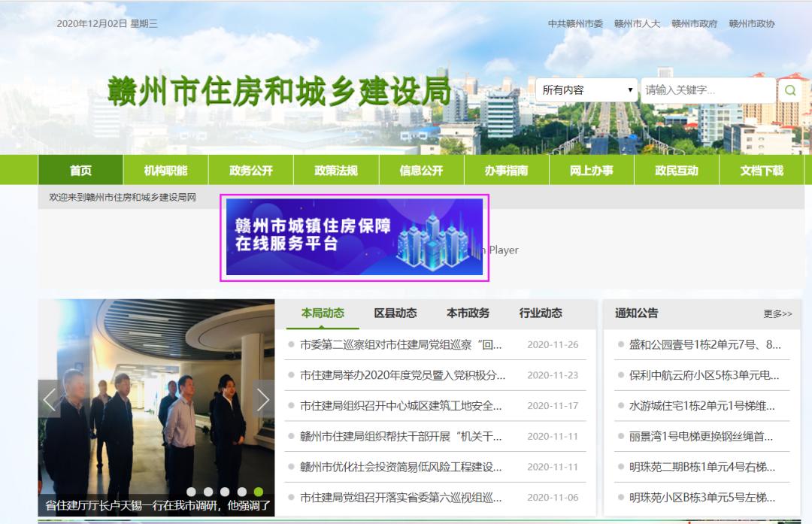Screen dimensions: 812x524
Task: Switch to the 行业动态 news tab
Action: pyautogui.click(x=541, y=313)
